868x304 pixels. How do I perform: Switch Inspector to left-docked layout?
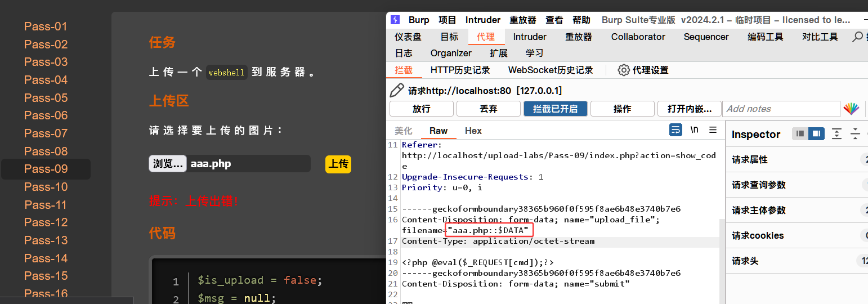(800, 134)
